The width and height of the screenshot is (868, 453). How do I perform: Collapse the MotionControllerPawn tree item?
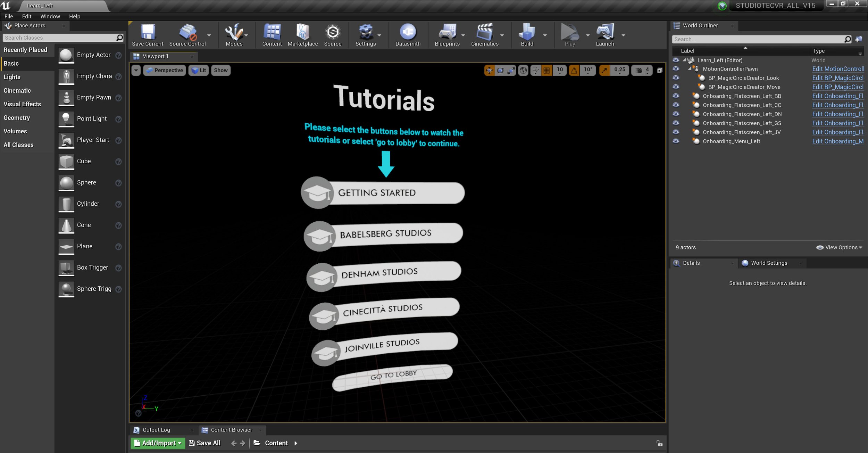[690, 69]
